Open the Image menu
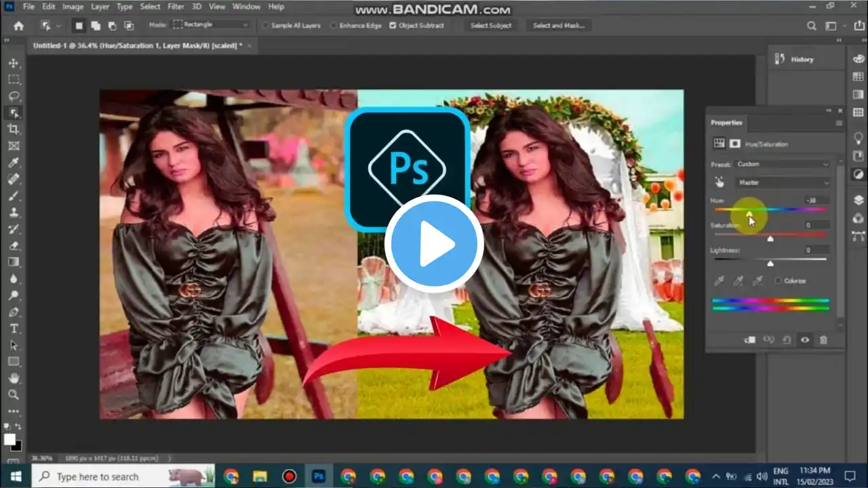Viewport: 868px width, 488px height. (73, 7)
